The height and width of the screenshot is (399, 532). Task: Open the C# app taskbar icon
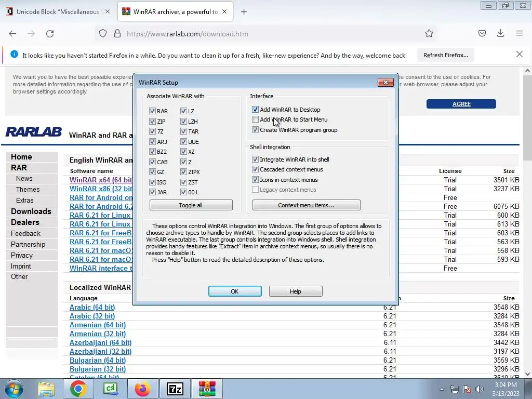111,389
